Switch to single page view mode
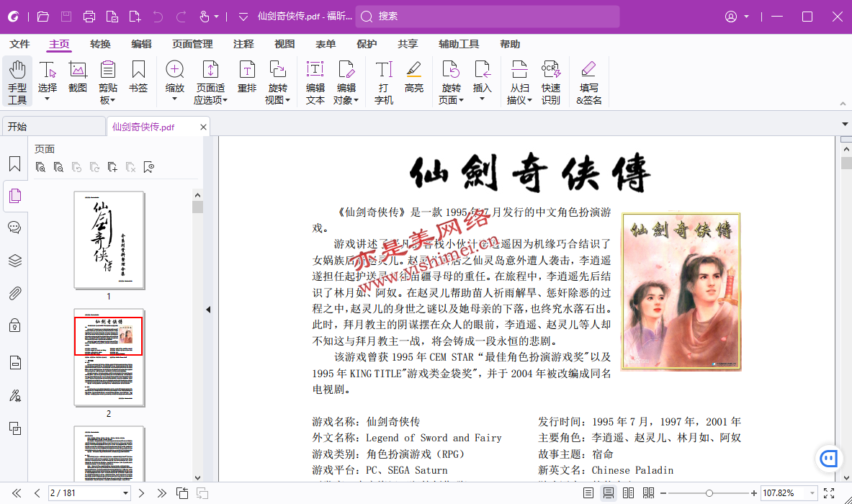The image size is (852, 504). tap(588, 493)
